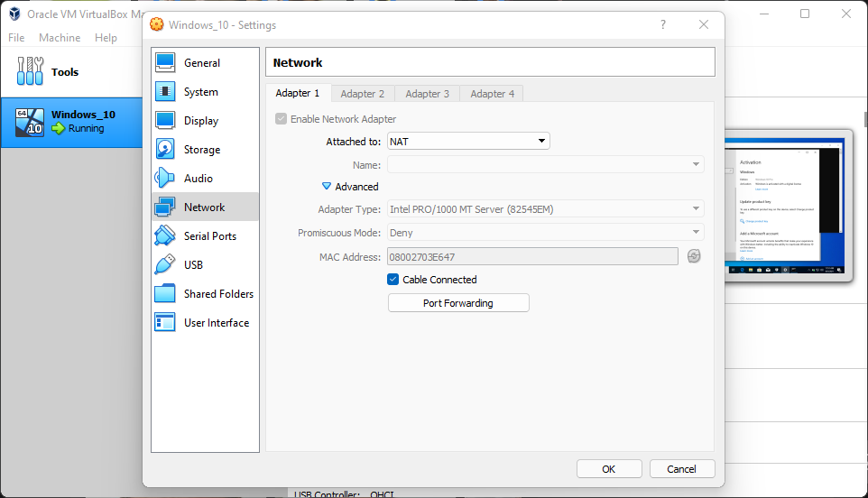
Task: Select the Storage disk icon
Action: pos(165,149)
